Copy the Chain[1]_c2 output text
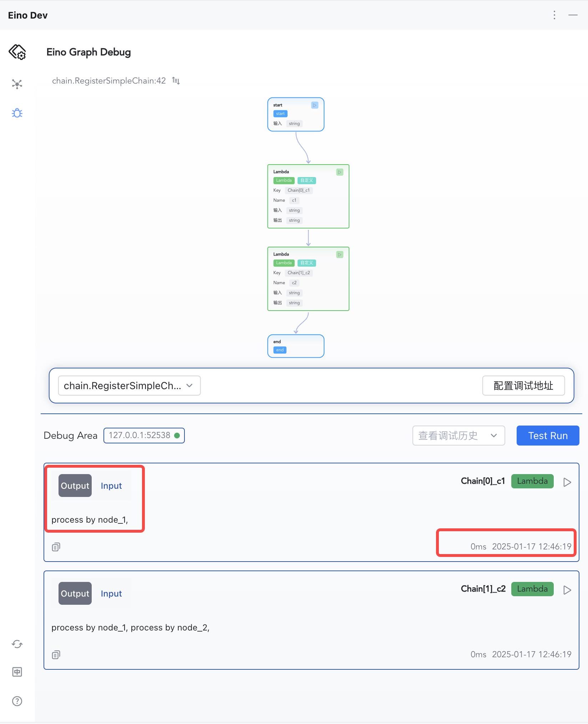The height and width of the screenshot is (724, 588). tap(56, 654)
